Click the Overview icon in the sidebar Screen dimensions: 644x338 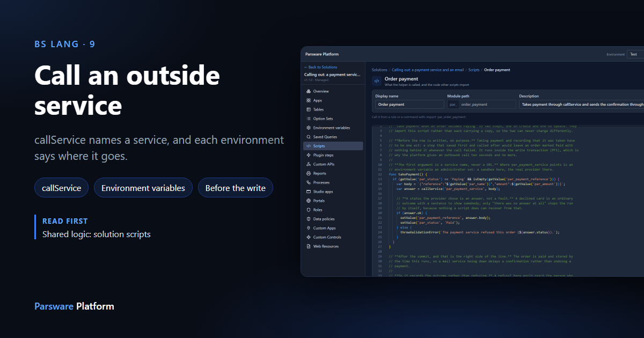pyautogui.click(x=309, y=91)
